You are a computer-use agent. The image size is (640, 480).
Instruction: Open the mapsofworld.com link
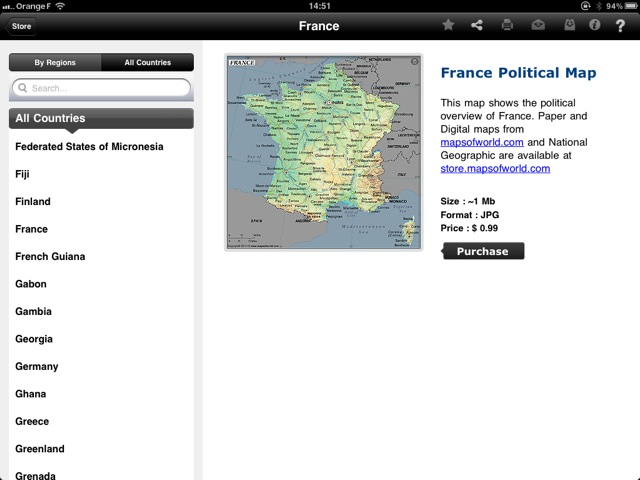[482, 142]
